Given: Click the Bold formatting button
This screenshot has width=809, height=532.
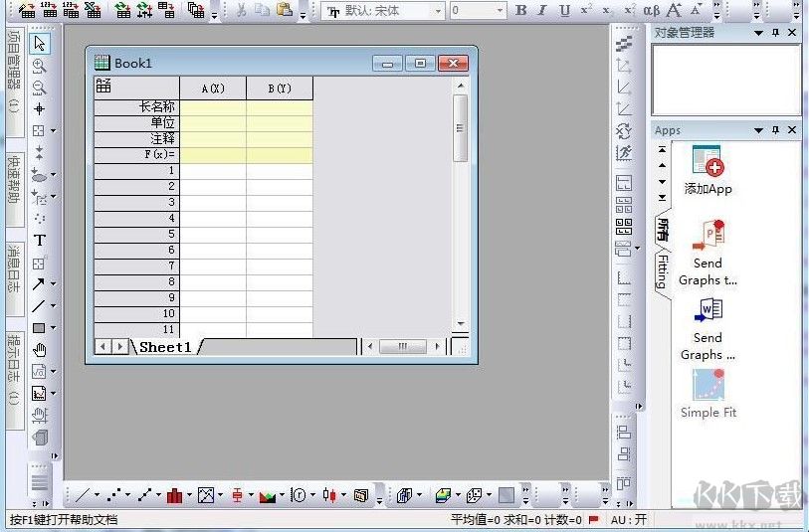Looking at the screenshot, I should pyautogui.click(x=521, y=10).
